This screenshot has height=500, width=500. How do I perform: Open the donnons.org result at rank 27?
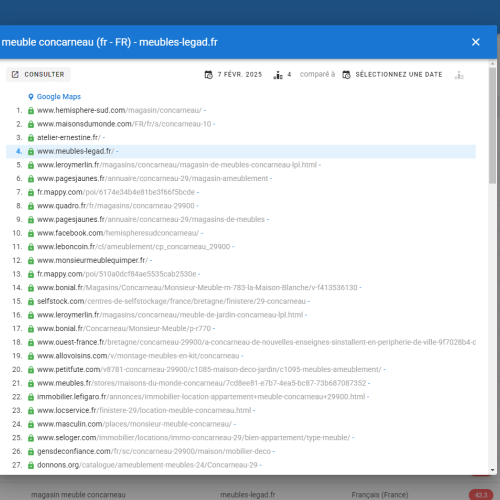click(x=147, y=465)
